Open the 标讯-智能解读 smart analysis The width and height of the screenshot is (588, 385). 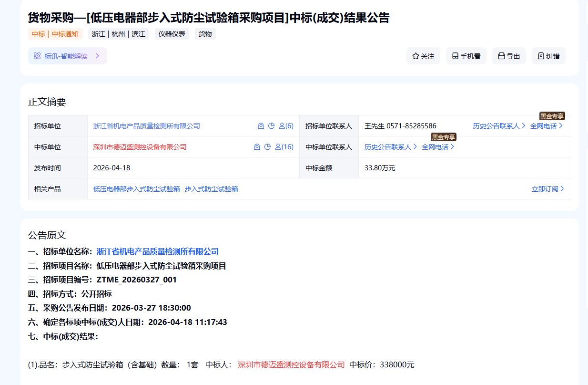[67, 56]
